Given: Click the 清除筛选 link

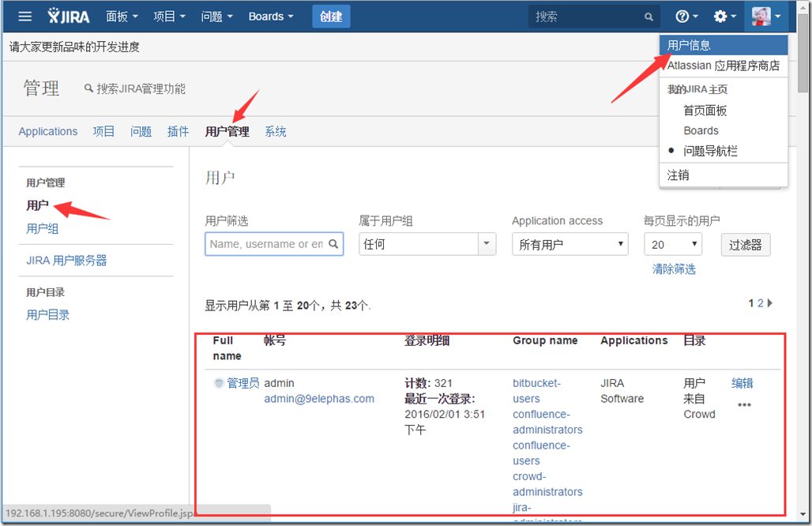Looking at the screenshot, I should [674, 269].
